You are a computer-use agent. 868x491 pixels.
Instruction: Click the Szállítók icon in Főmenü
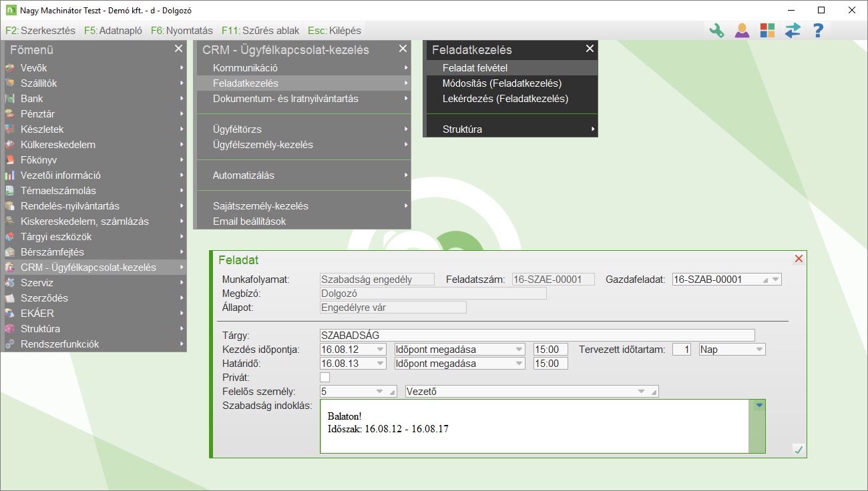click(10, 83)
